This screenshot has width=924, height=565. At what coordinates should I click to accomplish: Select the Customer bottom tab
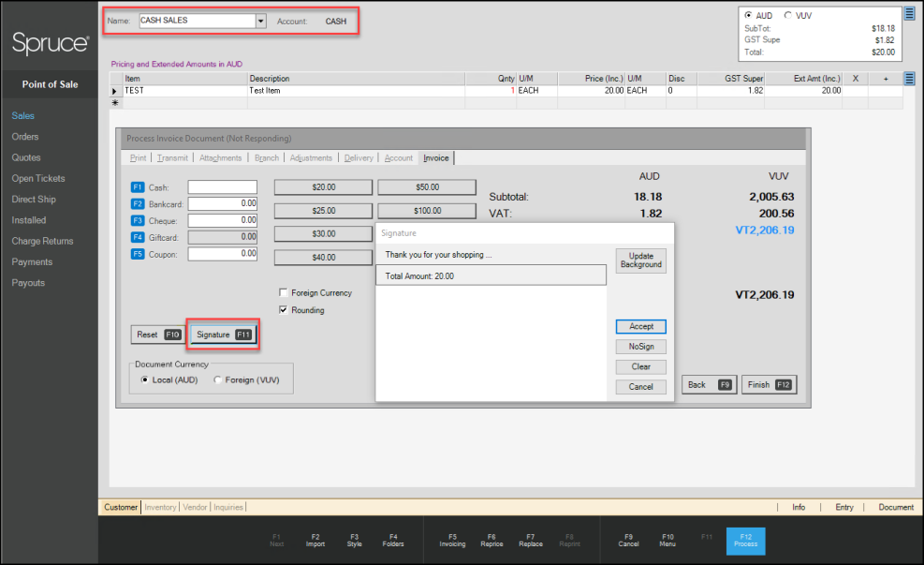(x=120, y=507)
